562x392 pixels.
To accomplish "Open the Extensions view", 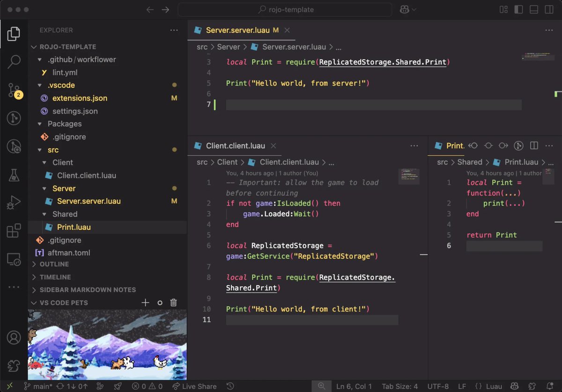I will (14, 231).
